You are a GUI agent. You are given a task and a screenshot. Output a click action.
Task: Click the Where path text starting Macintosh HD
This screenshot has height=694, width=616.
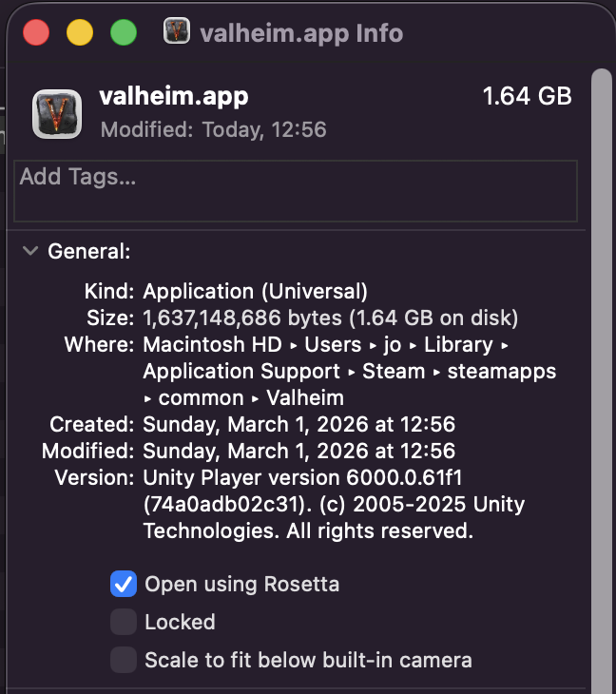350,372
